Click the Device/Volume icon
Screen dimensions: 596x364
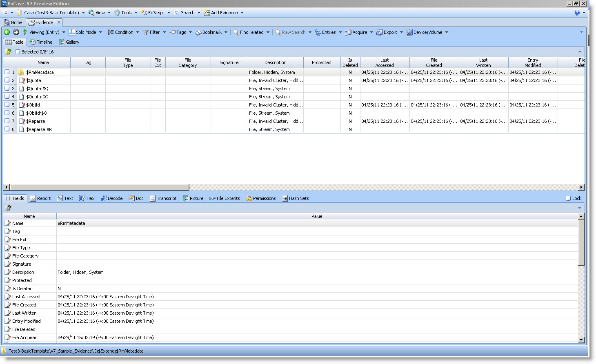click(x=409, y=32)
